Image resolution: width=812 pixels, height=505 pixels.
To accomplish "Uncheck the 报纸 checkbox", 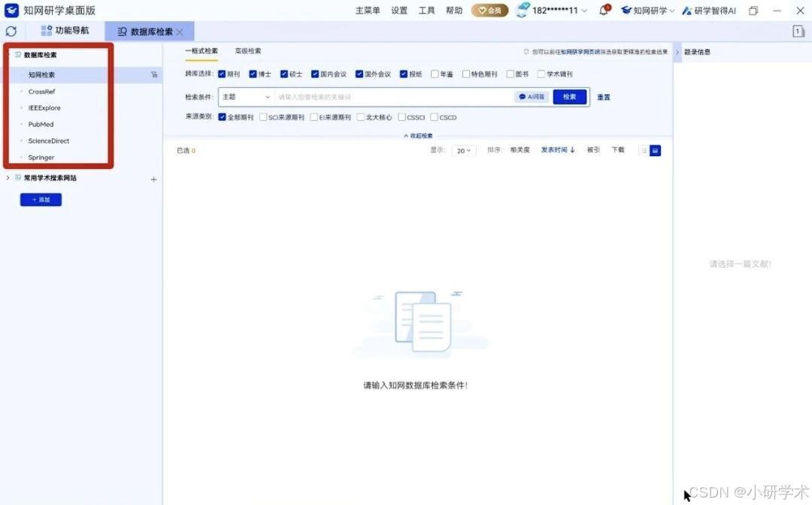I will (404, 74).
